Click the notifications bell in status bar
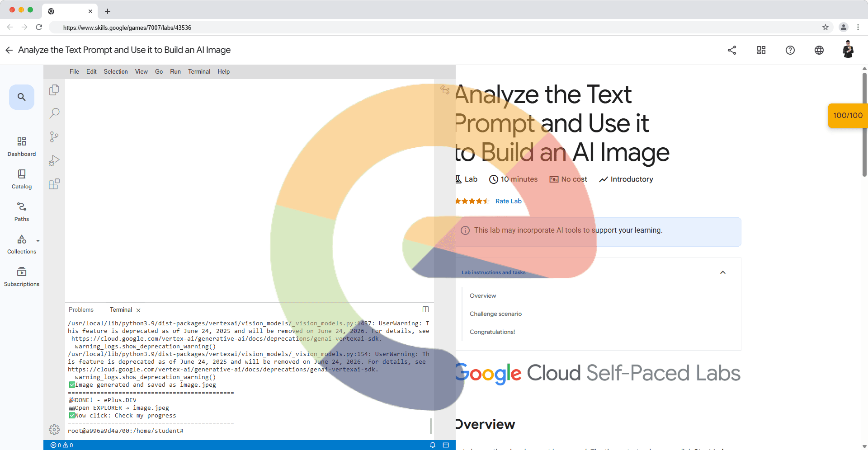Viewport: 868px width, 450px height. pyautogui.click(x=433, y=445)
